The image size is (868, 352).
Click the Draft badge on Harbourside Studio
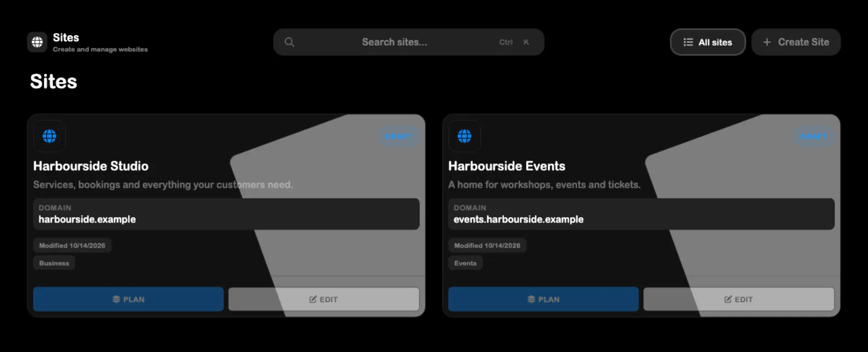[399, 136]
